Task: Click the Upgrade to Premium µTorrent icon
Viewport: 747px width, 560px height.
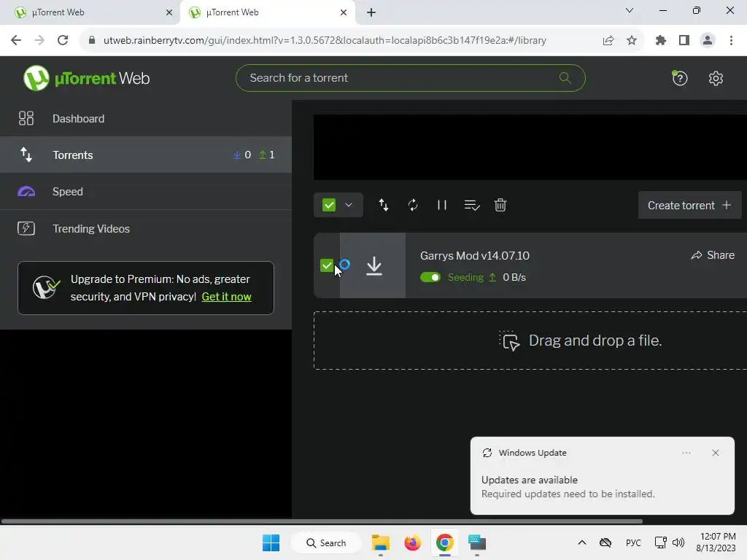Action: click(x=46, y=287)
